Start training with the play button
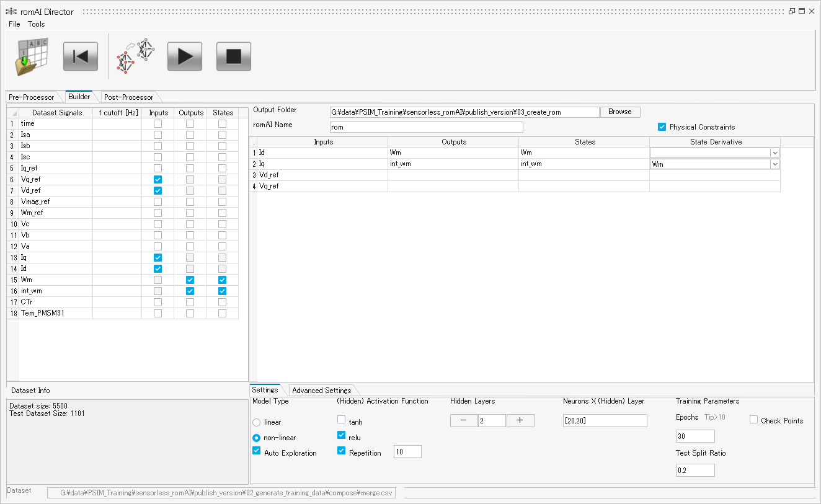This screenshot has width=821, height=504. [185, 56]
